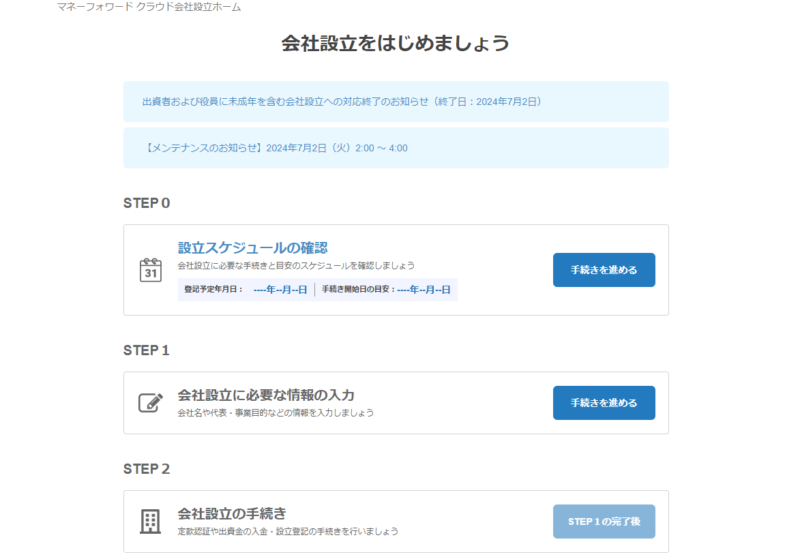Viewport: 800px width, 559px height.
Task: Click the pencil edit icon in STEP 1
Action: [150, 403]
